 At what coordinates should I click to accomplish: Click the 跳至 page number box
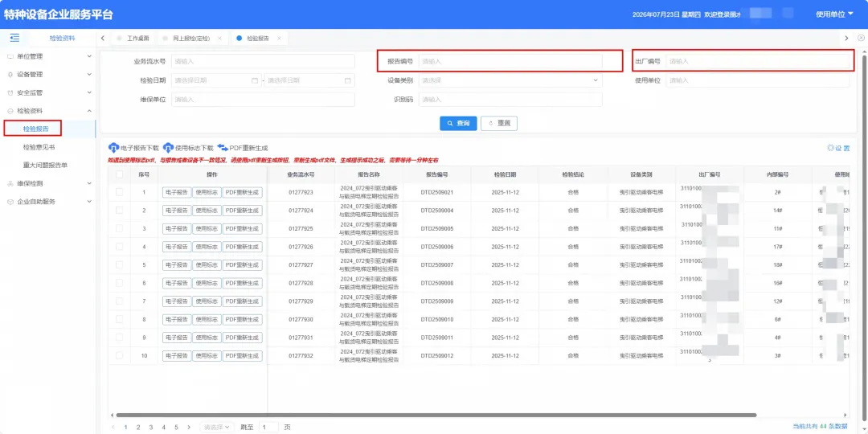tap(269, 428)
